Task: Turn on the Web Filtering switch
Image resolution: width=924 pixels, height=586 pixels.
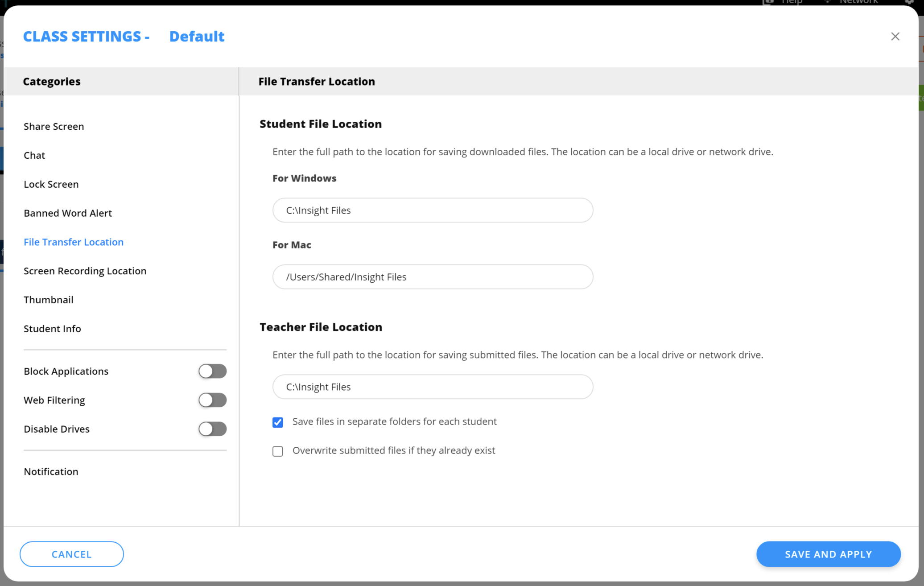Action: (x=212, y=400)
